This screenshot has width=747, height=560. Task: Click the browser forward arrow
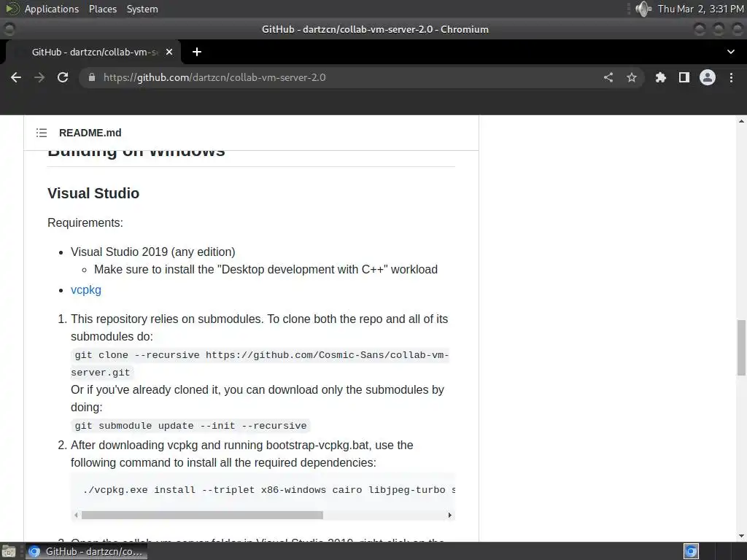coord(39,77)
